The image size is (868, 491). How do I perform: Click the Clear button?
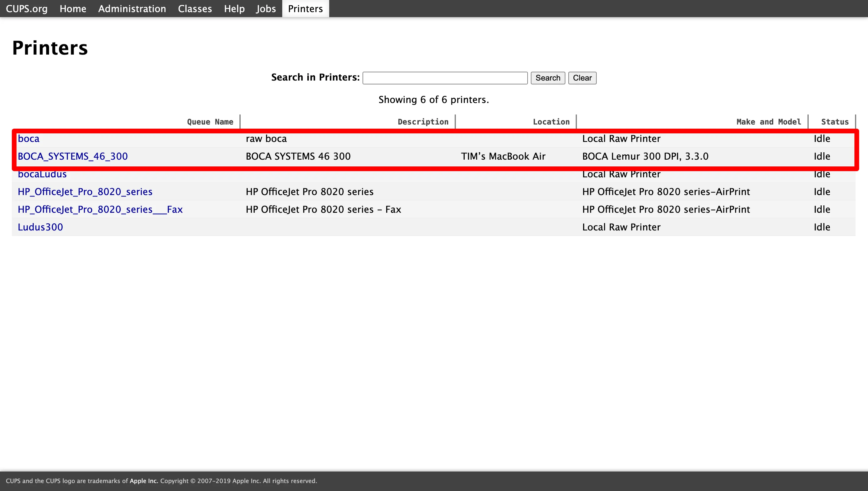coord(582,78)
